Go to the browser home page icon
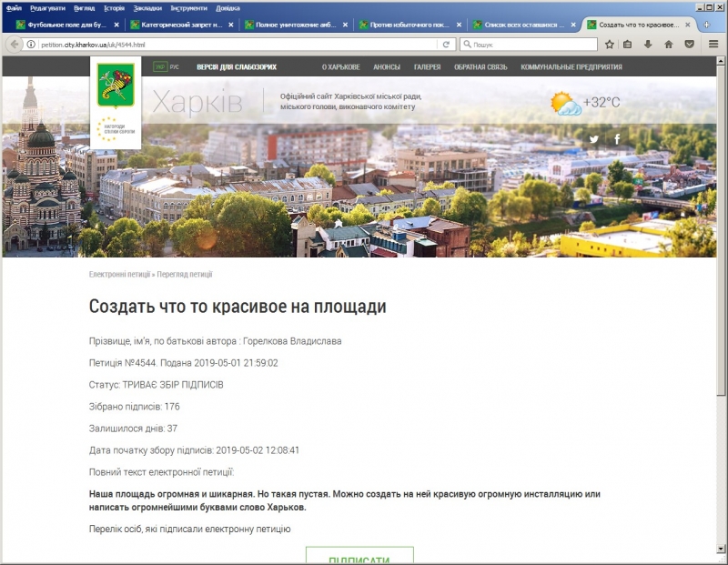The height and width of the screenshot is (565, 728). point(669,44)
